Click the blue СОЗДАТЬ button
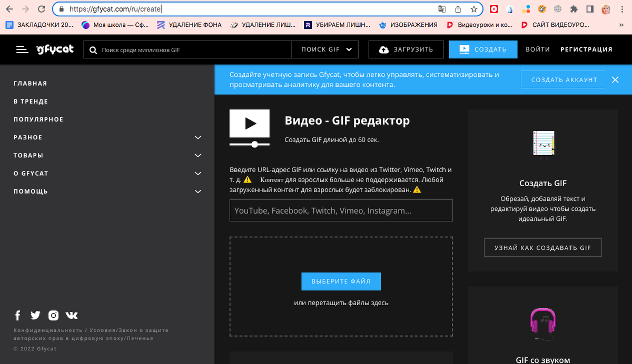 click(x=483, y=49)
